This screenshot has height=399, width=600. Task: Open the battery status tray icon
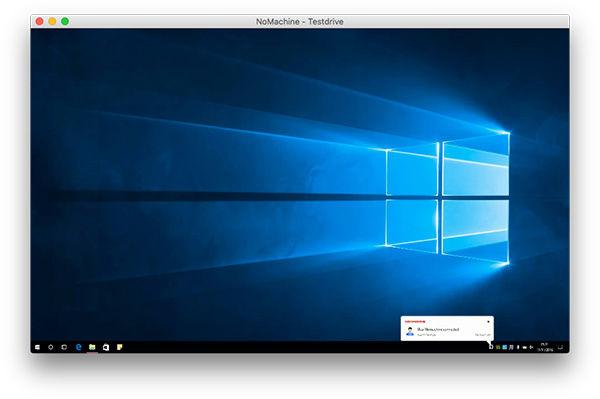pos(525,347)
